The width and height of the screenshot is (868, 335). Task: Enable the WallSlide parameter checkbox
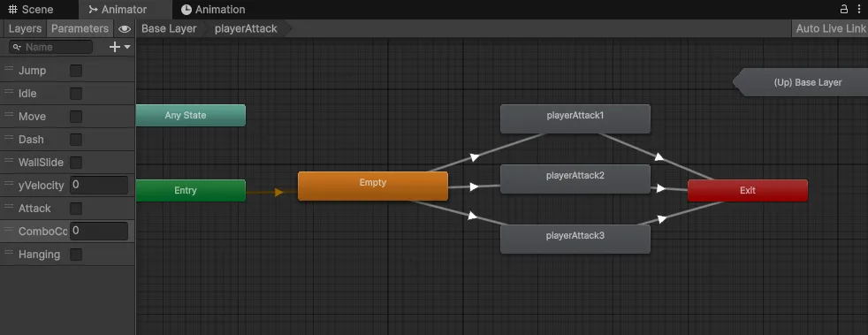[x=76, y=163]
